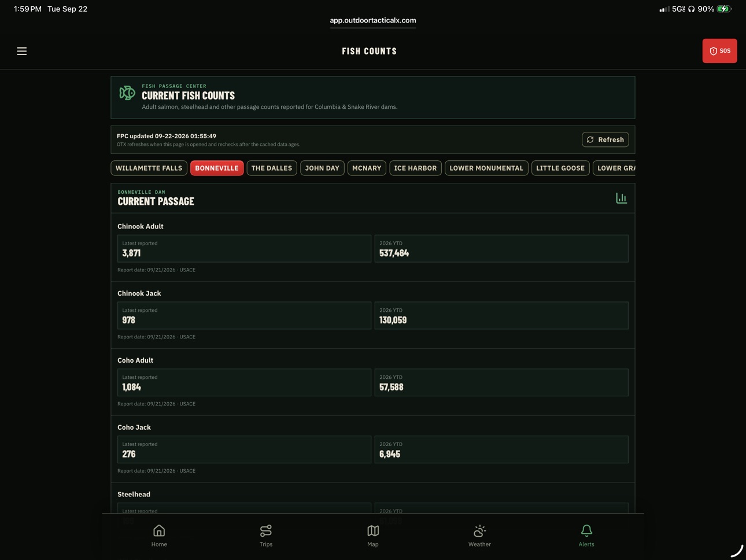The height and width of the screenshot is (560, 746).
Task: Click Coho Adult YTD value 57,588
Action: click(x=392, y=387)
